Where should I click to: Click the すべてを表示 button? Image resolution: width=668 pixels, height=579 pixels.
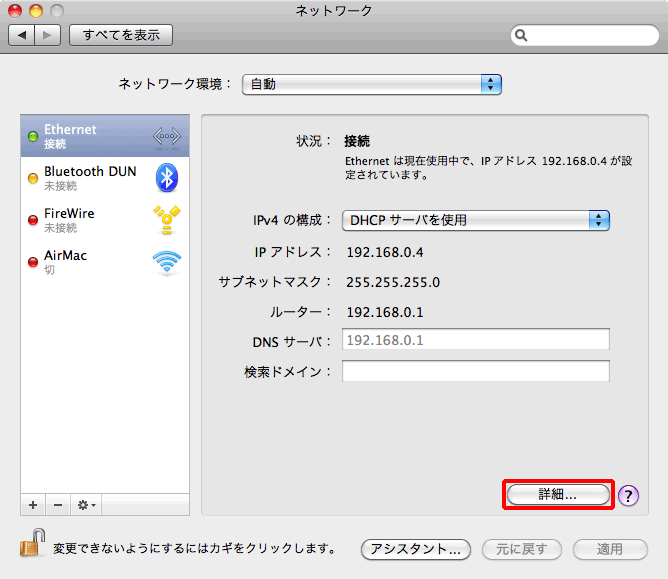pos(122,35)
